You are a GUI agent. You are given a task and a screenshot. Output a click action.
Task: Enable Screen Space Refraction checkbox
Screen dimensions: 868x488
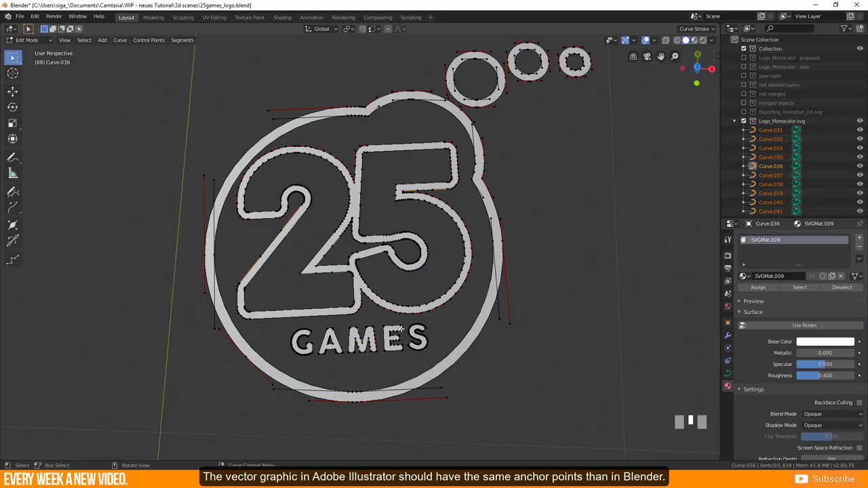tap(859, 448)
